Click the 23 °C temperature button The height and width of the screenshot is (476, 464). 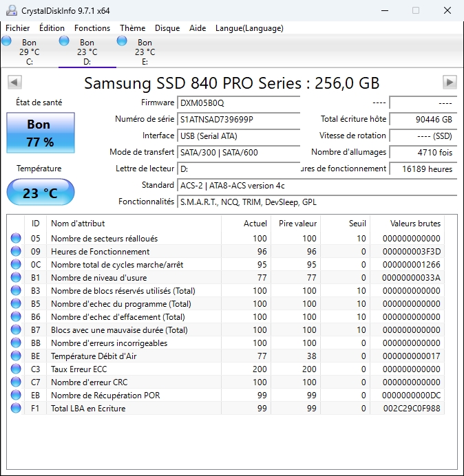[x=40, y=193]
